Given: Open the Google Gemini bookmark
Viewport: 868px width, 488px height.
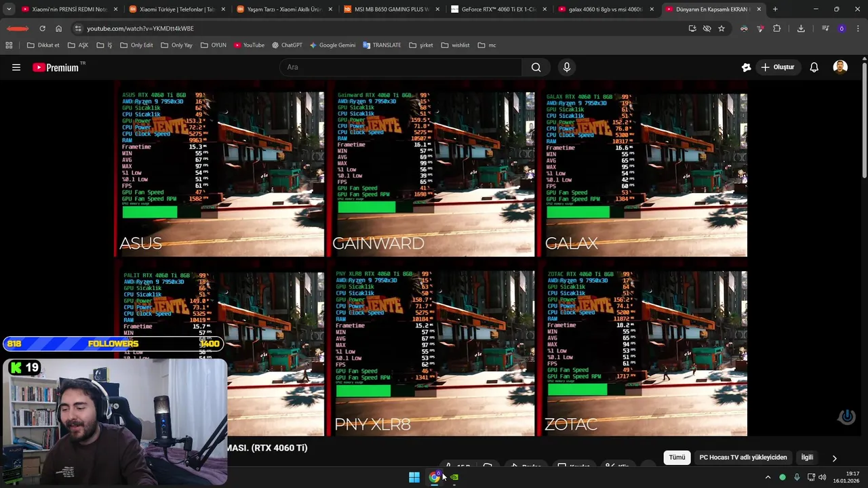Looking at the screenshot, I should 332,45.
